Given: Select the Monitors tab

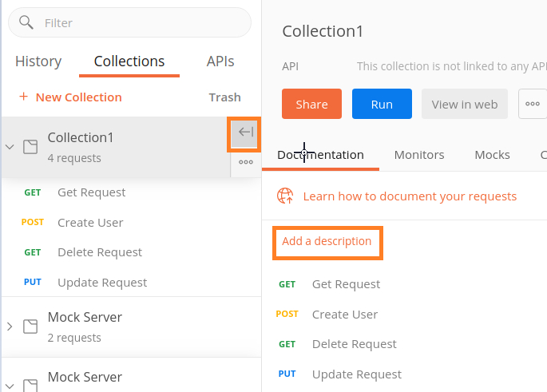Looking at the screenshot, I should coord(419,155).
